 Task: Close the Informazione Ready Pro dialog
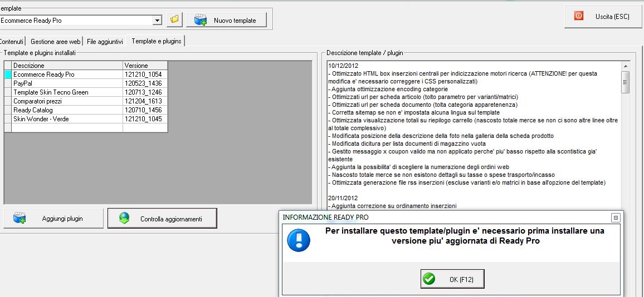[x=615, y=217]
